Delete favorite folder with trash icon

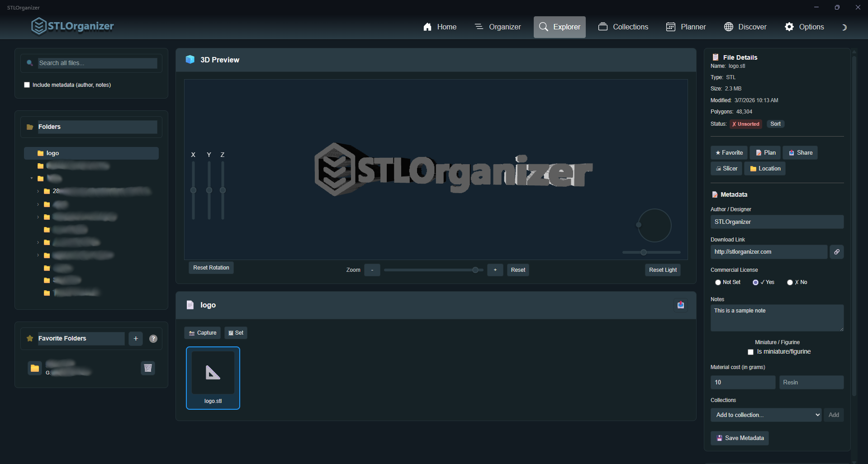tap(148, 368)
